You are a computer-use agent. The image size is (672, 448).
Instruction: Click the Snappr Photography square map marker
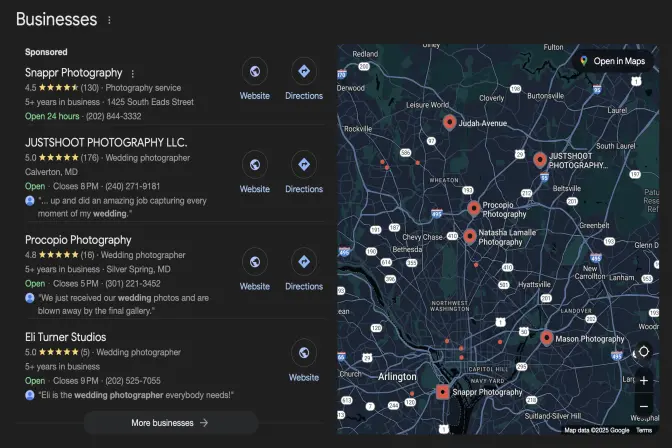[x=443, y=392]
